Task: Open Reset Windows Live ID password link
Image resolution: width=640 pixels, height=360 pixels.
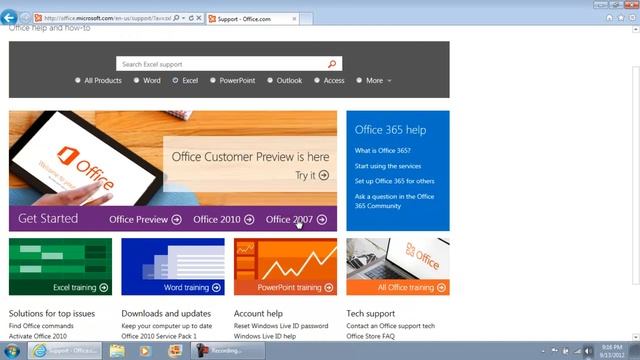Action: tap(281, 326)
